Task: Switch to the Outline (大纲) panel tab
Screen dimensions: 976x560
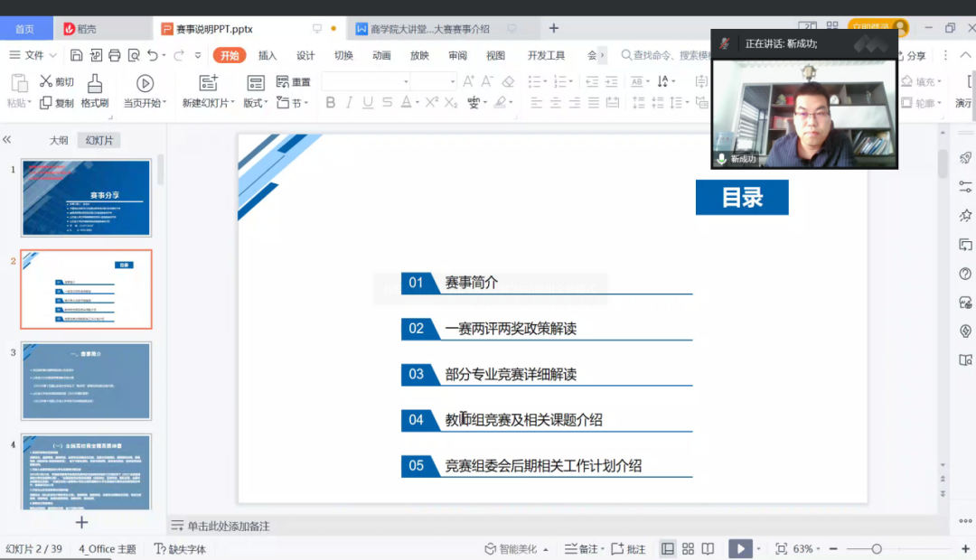Action: coord(59,140)
